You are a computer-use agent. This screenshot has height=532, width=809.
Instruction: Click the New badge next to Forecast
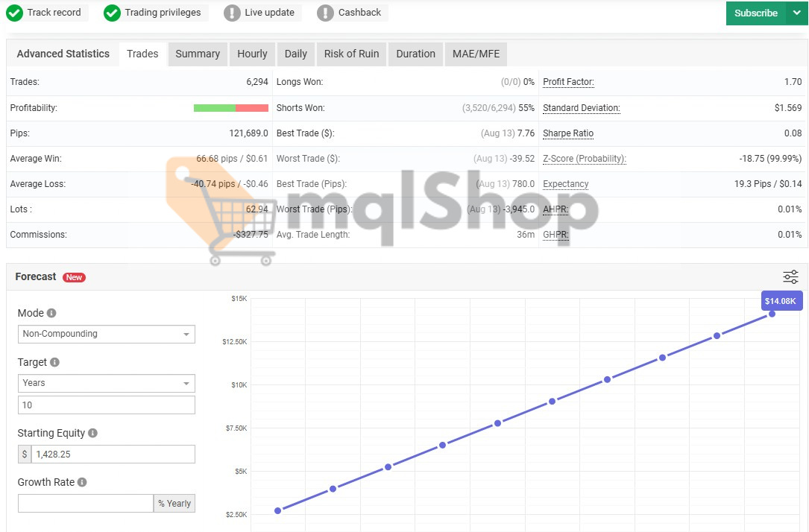[x=74, y=277]
